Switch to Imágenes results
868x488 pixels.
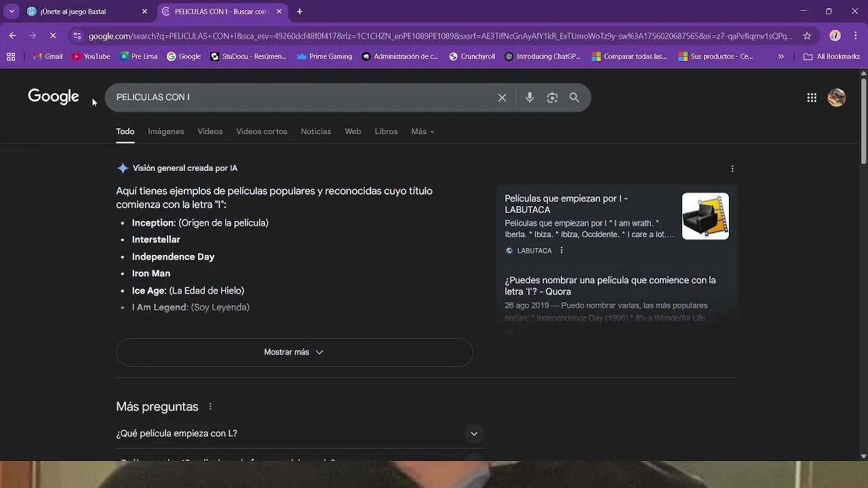coord(166,131)
